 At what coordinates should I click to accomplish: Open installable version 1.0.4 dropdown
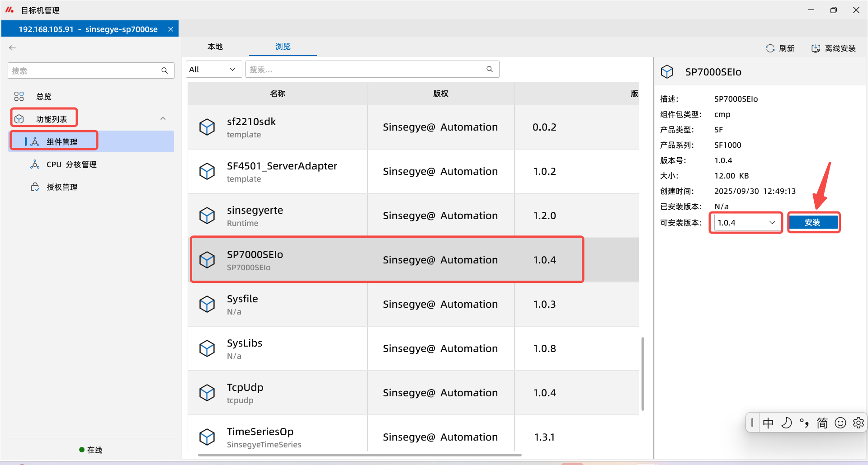[x=746, y=223]
